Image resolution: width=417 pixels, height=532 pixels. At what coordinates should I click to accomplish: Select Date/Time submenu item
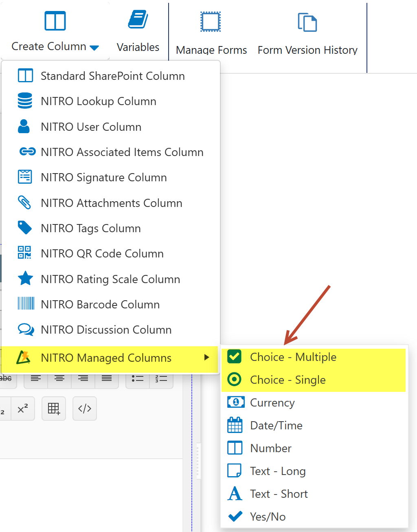coord(314,425)
